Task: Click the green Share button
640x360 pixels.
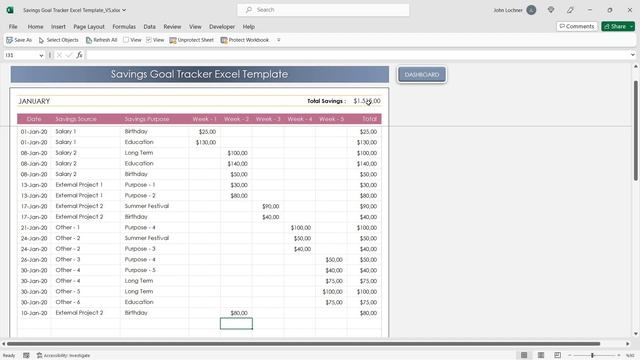Action: 615,27
